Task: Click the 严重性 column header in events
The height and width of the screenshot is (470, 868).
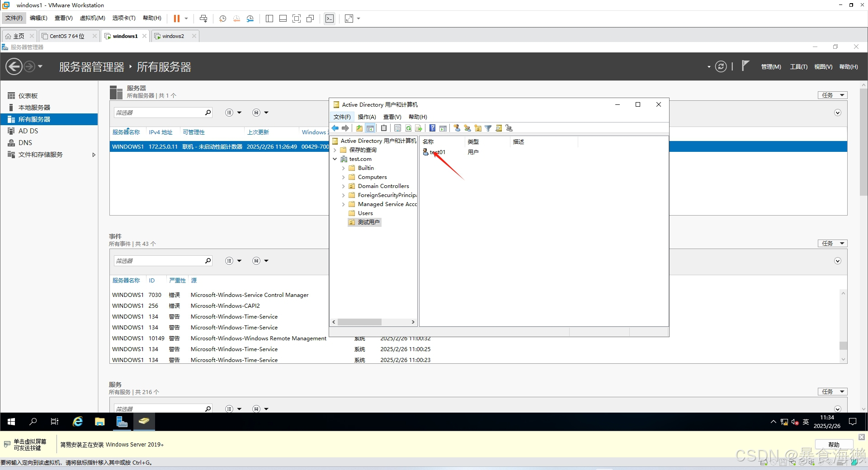Action: pyautogui.click(x=177, y=281)
